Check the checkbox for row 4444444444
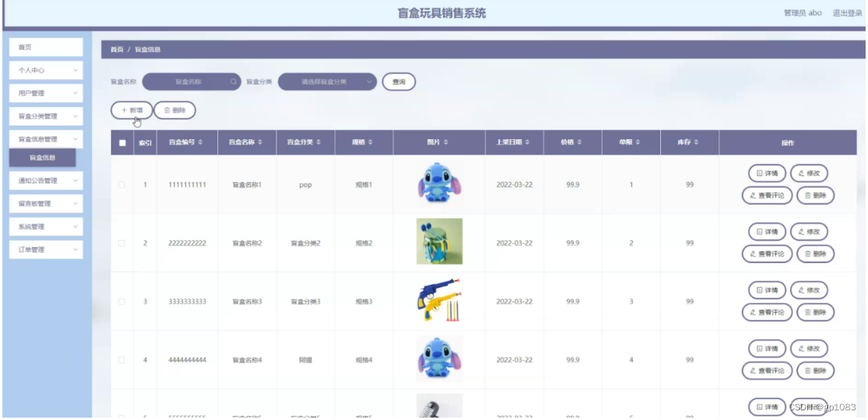 click(x=121, y=360)
